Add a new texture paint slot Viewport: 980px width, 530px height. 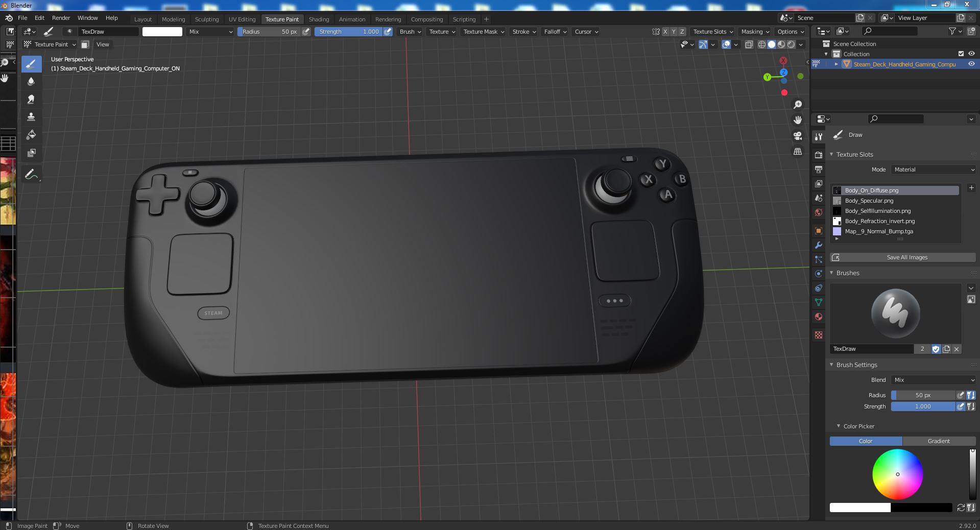[x=971, y=188]
